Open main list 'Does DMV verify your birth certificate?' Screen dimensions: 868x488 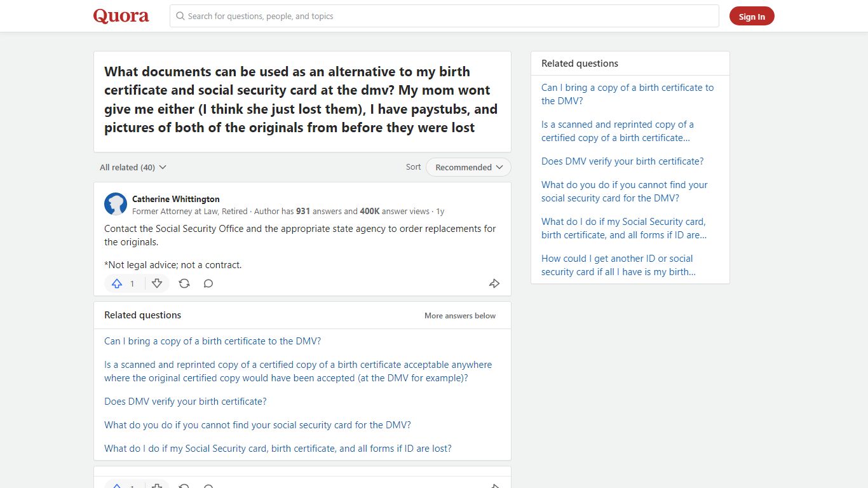[186, 402]
